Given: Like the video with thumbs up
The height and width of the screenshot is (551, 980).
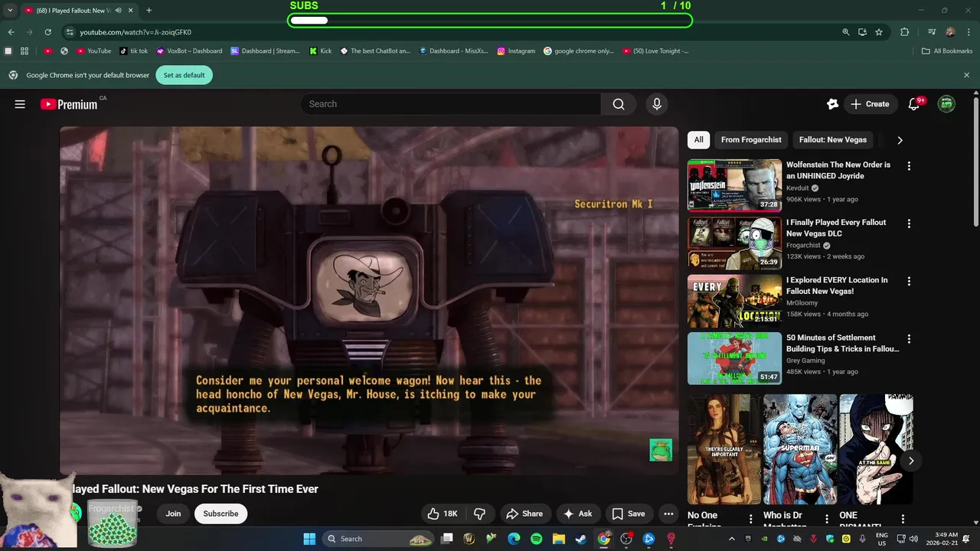Looking at the screenshot, I should [443, 514].
